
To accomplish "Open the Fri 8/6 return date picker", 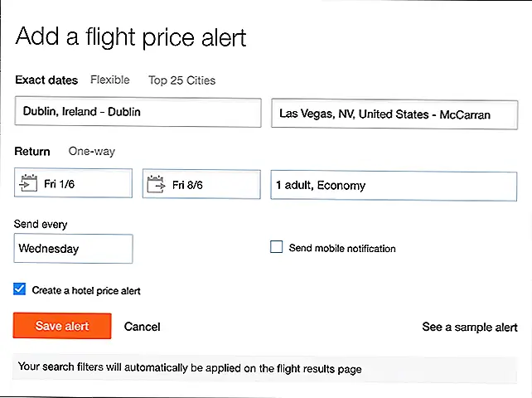I will [201, 184].
